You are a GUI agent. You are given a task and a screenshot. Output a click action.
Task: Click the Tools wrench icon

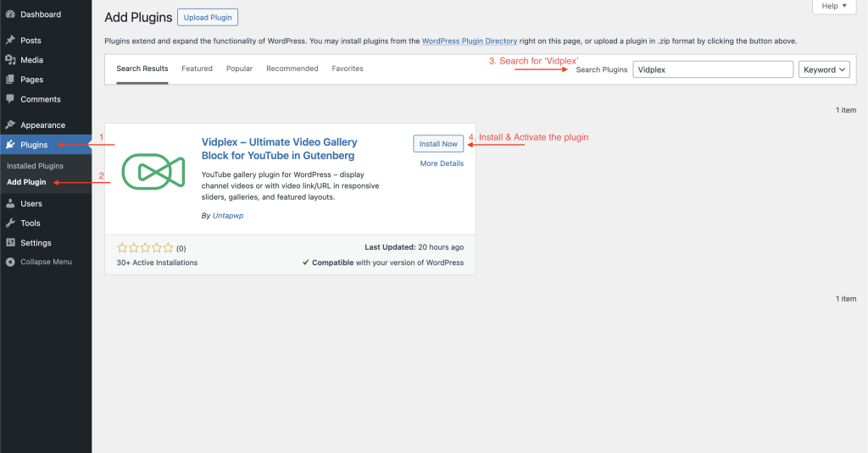10,224
